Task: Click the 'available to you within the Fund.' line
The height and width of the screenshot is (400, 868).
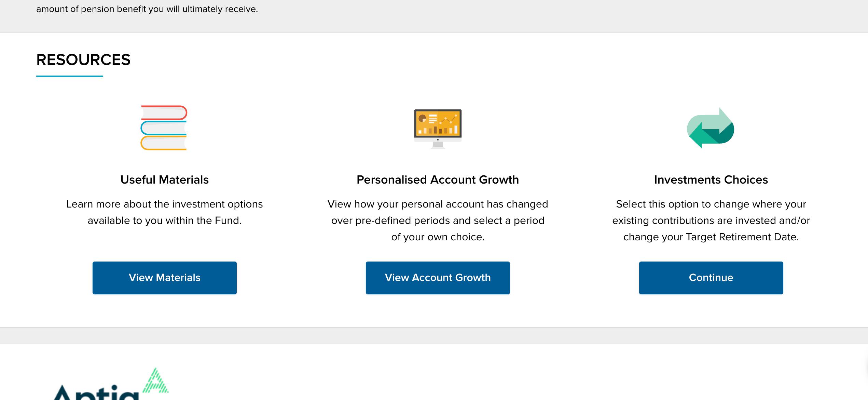Action: point(164,221)
